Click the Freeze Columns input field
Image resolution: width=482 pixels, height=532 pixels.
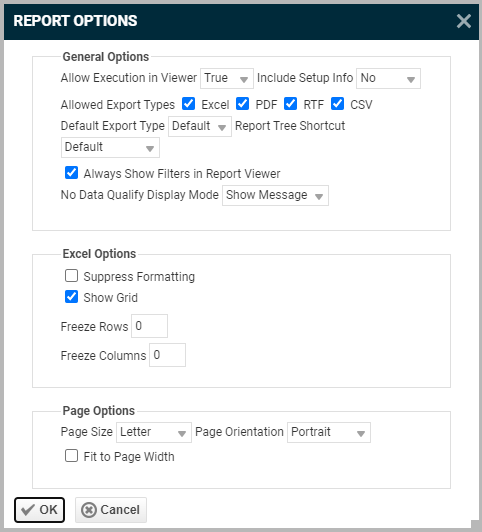point(167,355)
